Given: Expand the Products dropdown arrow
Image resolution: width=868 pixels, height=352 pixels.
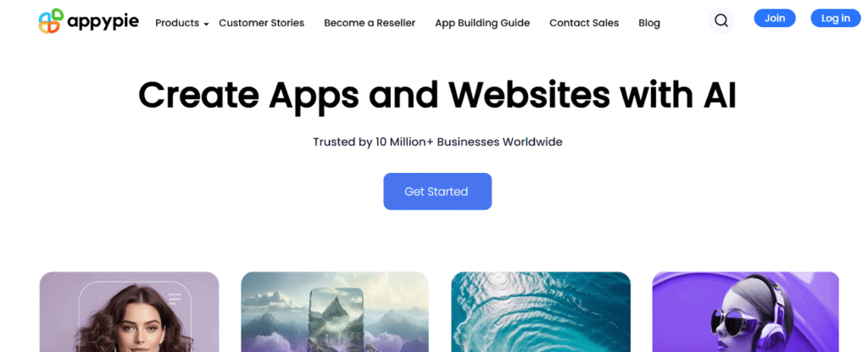Looking at the screenshot, I should pos(206,24).
